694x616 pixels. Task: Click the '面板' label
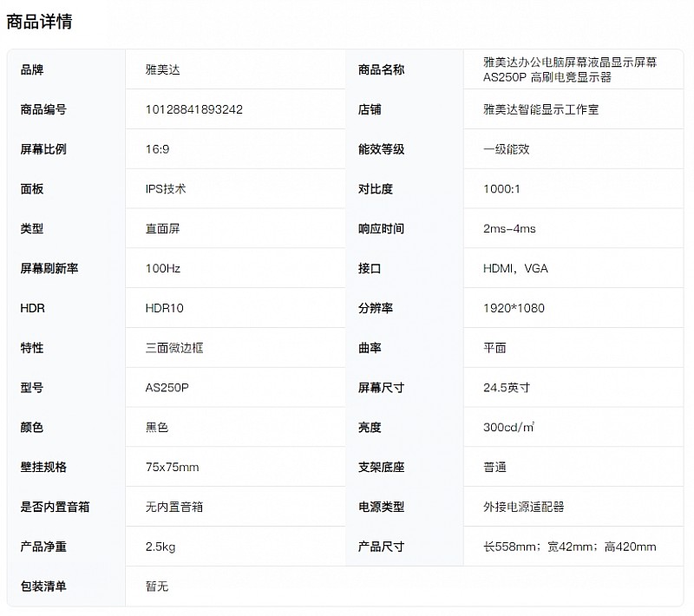(x=32, y=189)
